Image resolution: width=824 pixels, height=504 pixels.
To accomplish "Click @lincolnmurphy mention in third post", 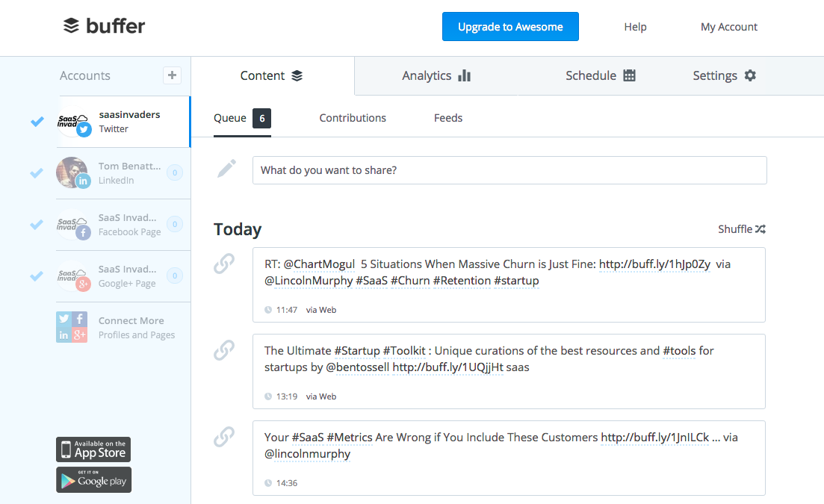I will click(307, 454).
